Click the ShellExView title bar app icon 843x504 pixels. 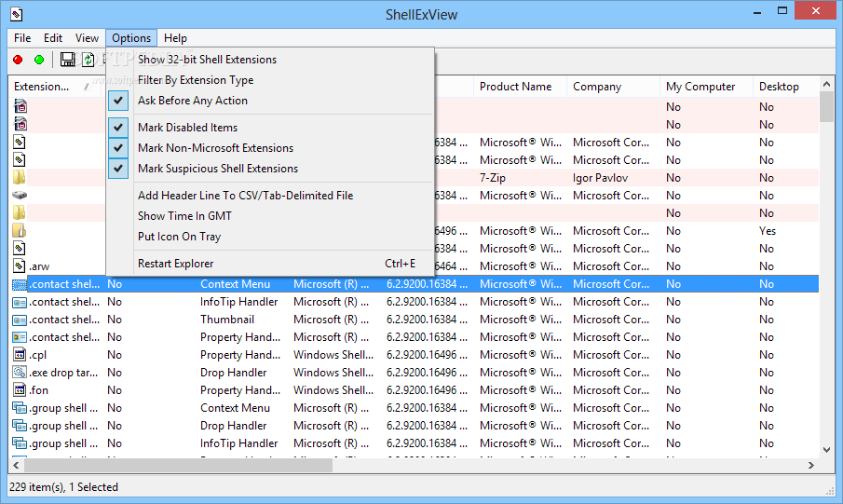click(17, 13)
